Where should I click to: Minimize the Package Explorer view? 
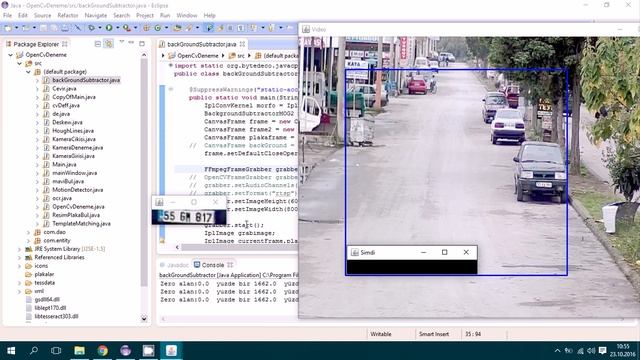[131, 43]
